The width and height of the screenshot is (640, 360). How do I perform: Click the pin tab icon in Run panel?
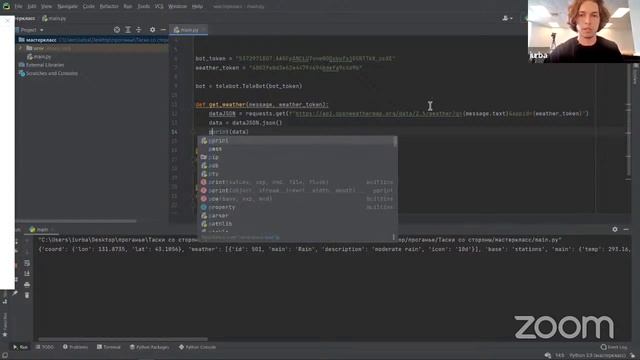[15, 293]
